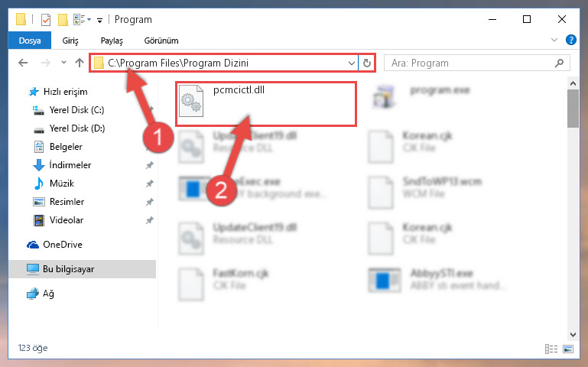The height and width of the screenshot is (367, 588).
Task: Open the Help question mark icon
Action: point(570,40)
